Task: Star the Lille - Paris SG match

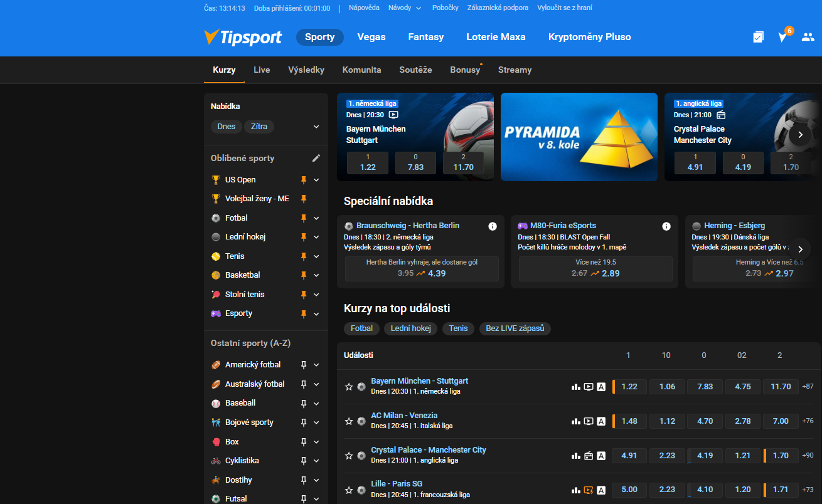Action: click(349, 490)
